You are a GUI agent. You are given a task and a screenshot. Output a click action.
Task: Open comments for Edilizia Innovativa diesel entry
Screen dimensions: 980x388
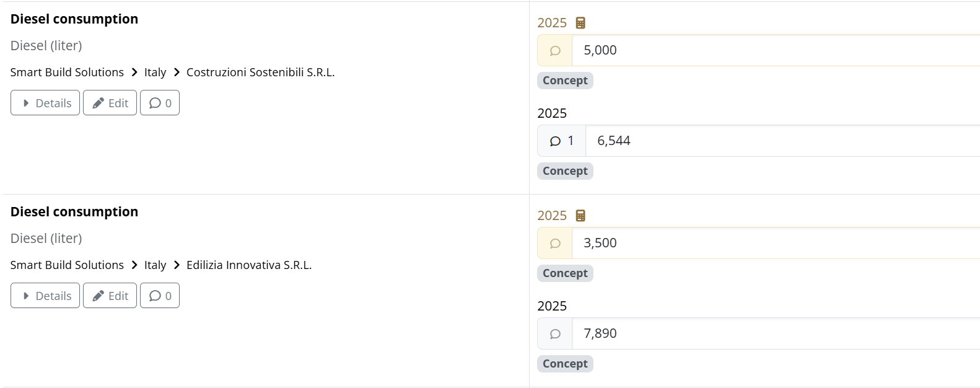pos(160,296)
